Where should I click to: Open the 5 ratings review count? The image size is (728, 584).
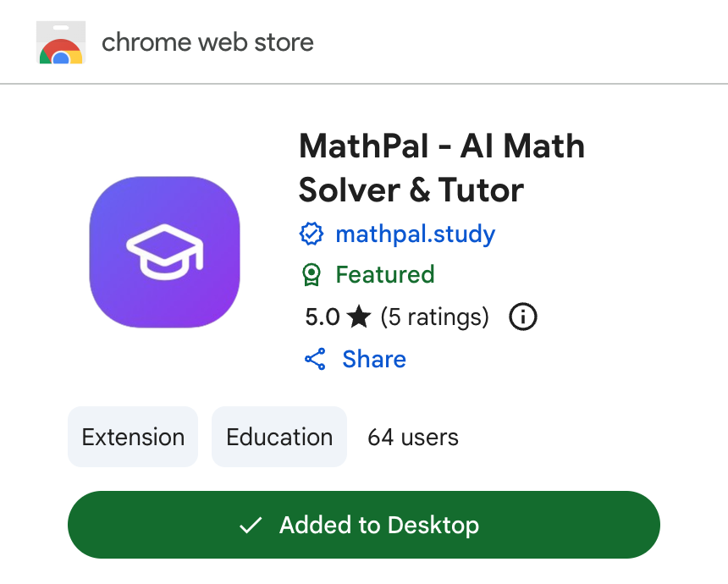[x=434, y=317]
